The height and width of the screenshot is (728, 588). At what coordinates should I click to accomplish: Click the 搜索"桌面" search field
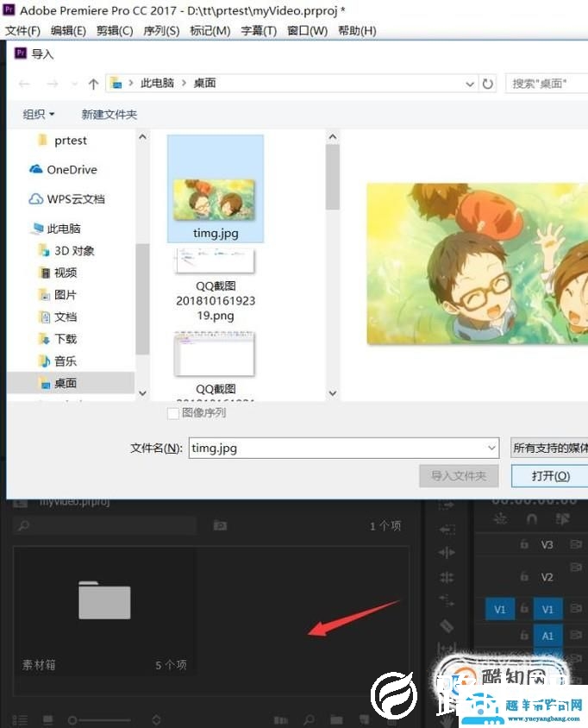tap(547, 84)
